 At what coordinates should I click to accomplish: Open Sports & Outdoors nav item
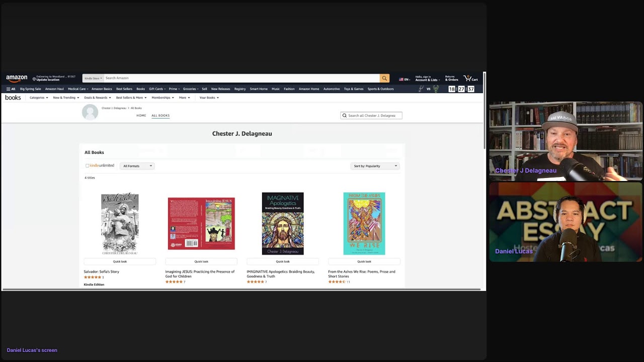(x=380, y=89)
